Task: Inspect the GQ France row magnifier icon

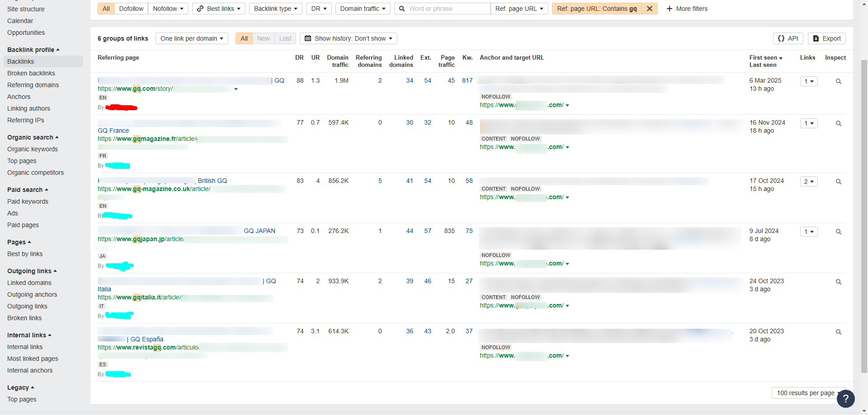Action: (x=838, y=124)
